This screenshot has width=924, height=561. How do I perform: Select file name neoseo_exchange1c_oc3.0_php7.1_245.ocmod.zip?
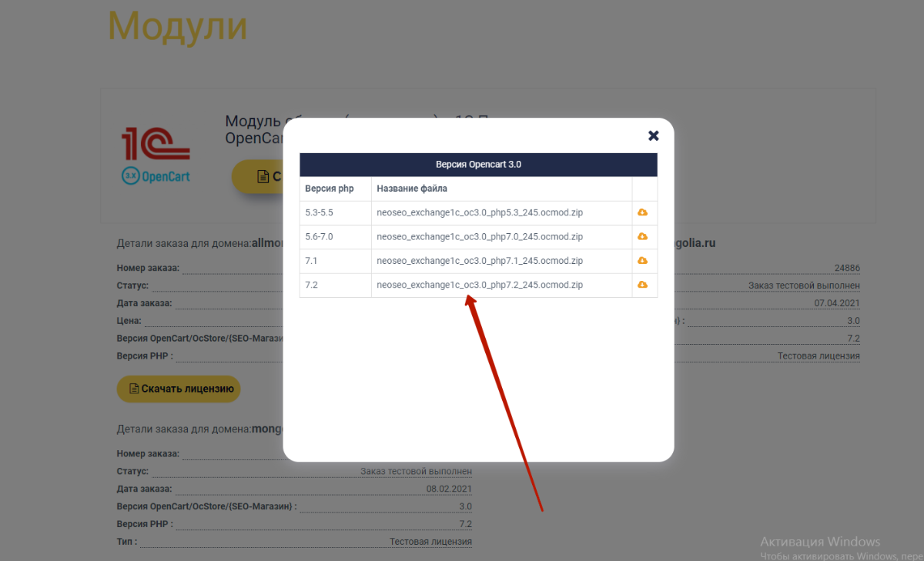click(480, 261)
